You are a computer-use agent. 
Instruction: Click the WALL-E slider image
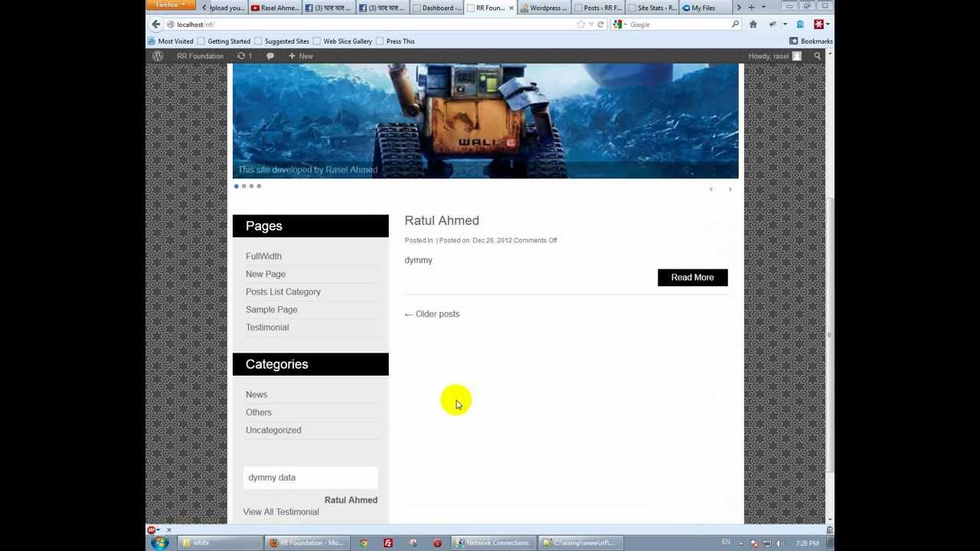point(485,121)
